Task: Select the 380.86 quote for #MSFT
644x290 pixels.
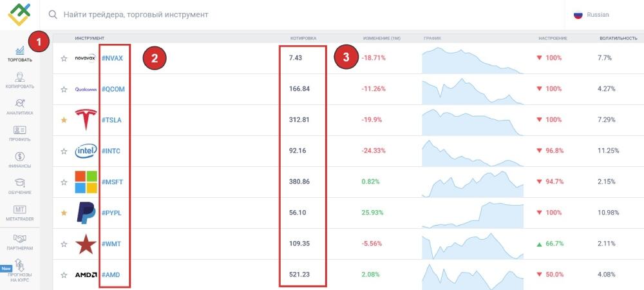Action: coord(299,182)
